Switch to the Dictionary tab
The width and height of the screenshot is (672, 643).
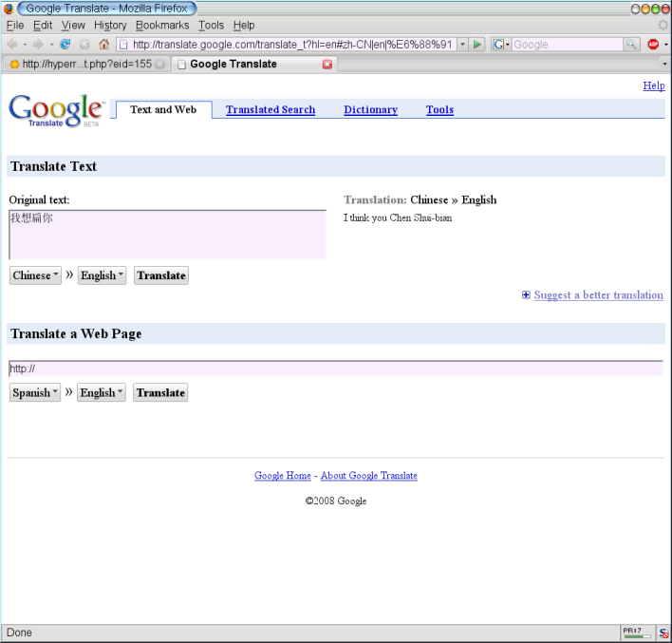tap(370, 110)
